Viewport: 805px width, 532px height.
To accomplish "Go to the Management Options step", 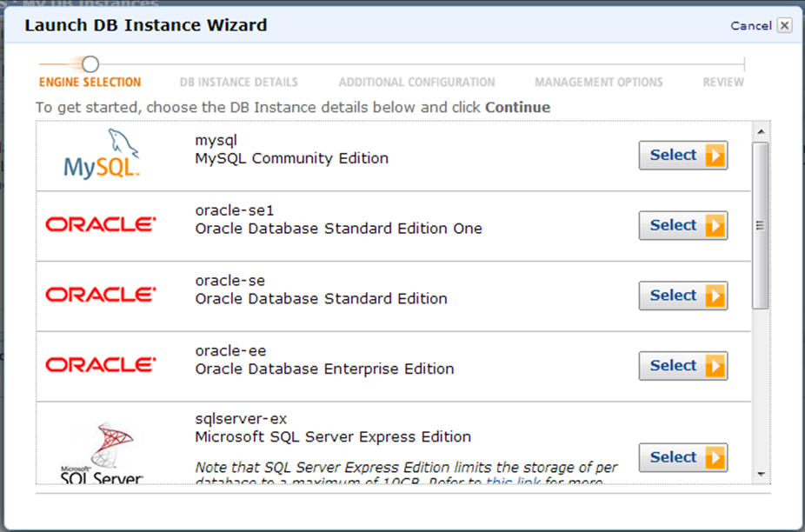I will pyautogui.click(x=599, y=83).
